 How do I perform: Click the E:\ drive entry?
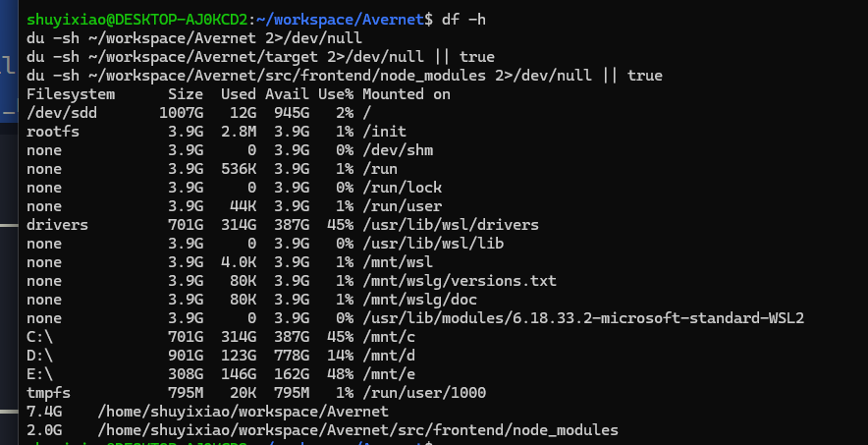click(39, 374)
